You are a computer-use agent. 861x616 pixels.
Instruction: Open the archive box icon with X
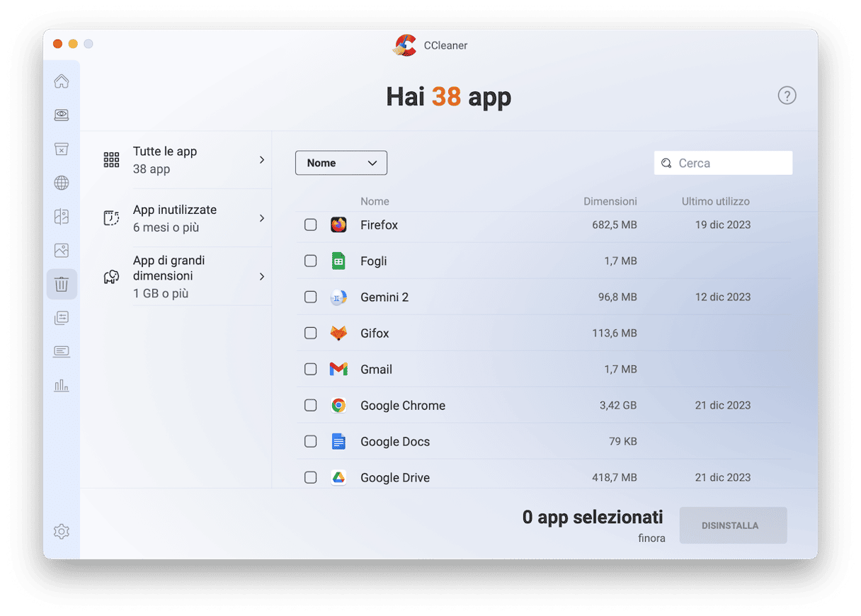click(x=62, y=149)
